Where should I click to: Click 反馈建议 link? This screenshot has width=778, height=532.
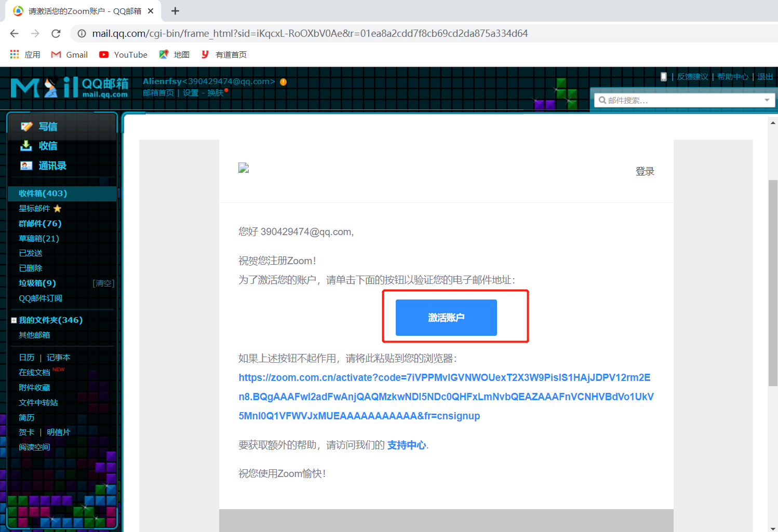692,76
